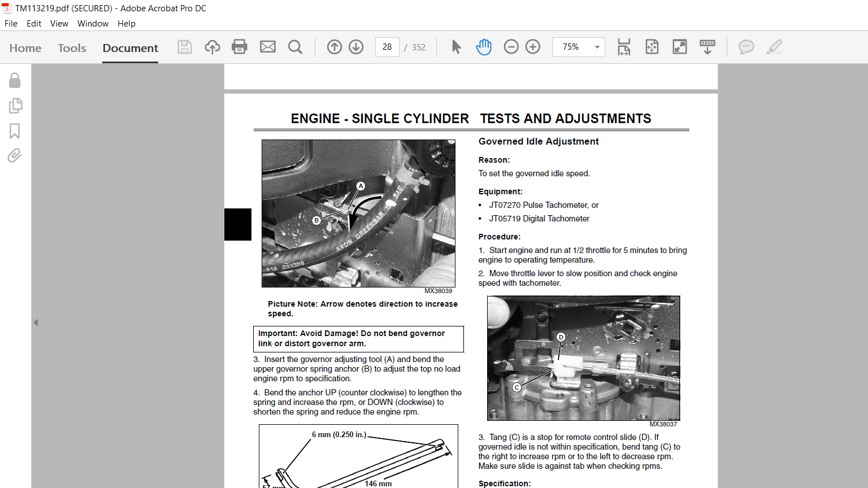Switch to the Home tab
The width and height of the screenshot is (868, 488).
pos(25,48)
